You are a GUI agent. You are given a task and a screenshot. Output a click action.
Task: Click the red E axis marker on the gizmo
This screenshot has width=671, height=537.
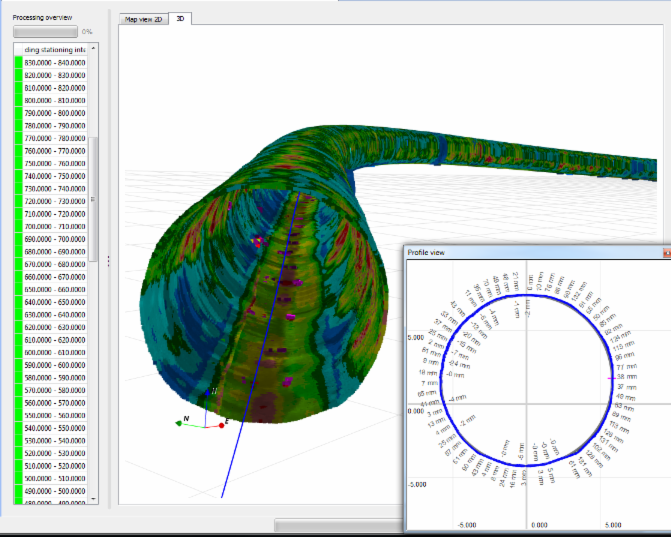223,424
